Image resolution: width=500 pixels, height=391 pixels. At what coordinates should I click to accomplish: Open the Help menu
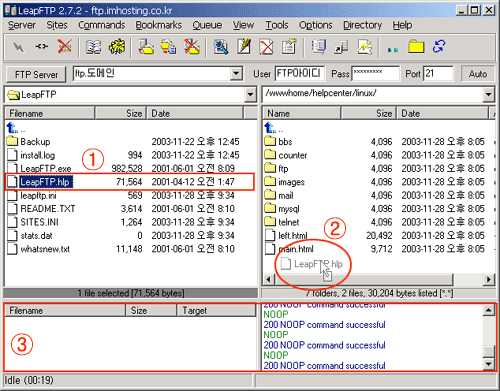click(402, 25)
